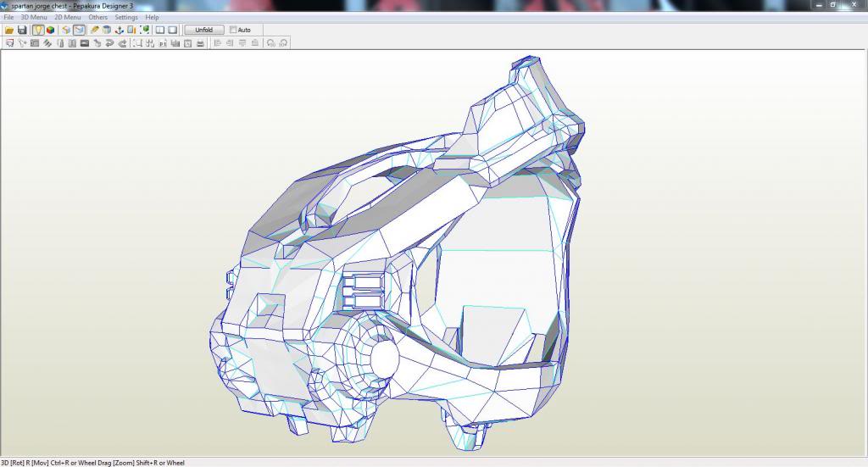
Task: Click the gray open-book shaped icon
Action: point(72,43)
